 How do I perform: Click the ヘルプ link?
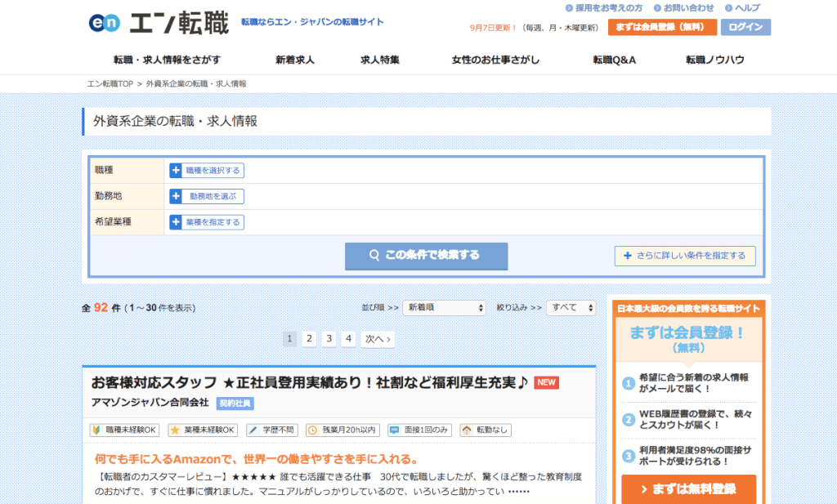point(747,8)
